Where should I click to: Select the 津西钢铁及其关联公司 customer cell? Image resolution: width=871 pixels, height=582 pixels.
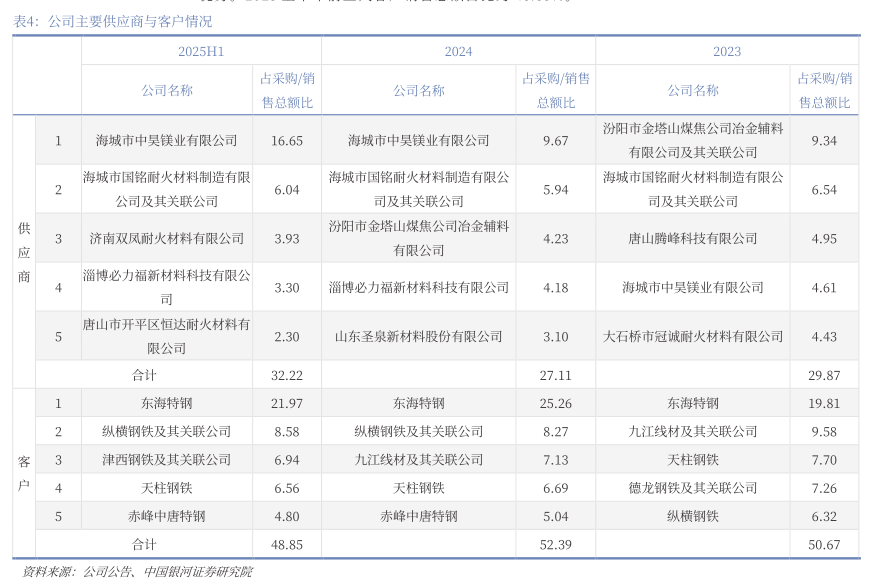click(166, 460)
